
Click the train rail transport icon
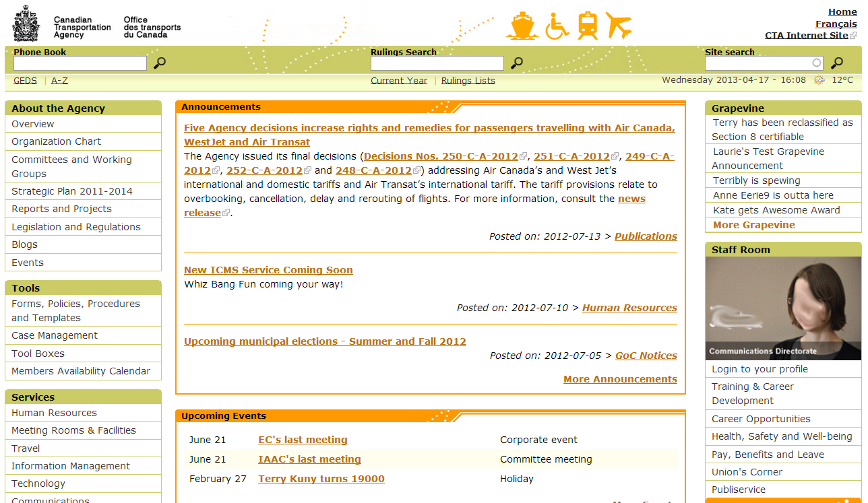click(x=588, y=26)
